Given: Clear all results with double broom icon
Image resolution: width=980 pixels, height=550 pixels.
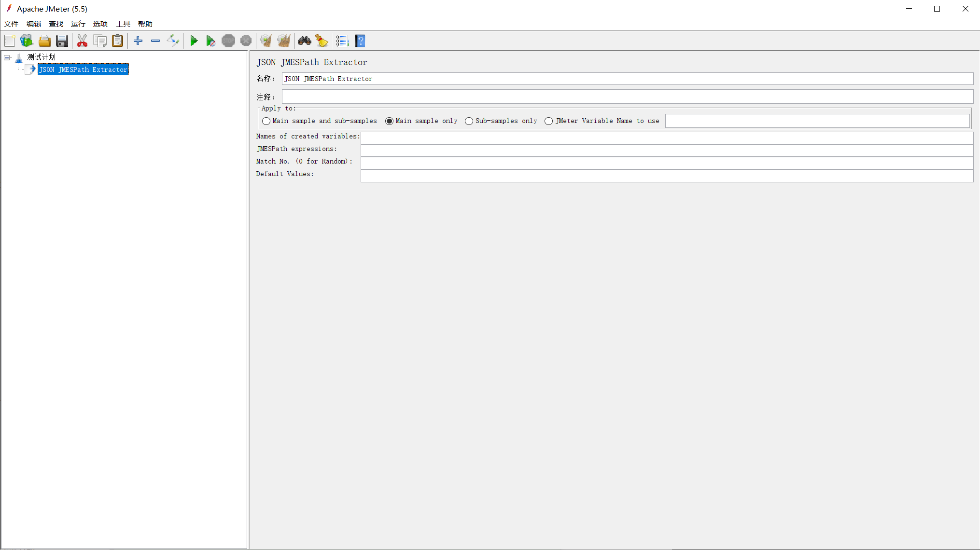Looking at the screenshot, I should pos(284,41).
